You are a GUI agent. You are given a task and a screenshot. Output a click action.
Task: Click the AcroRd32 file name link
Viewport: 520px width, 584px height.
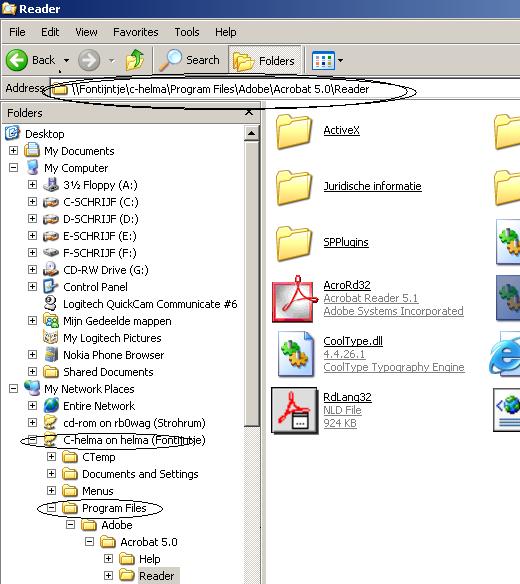[x=347, y=285]
